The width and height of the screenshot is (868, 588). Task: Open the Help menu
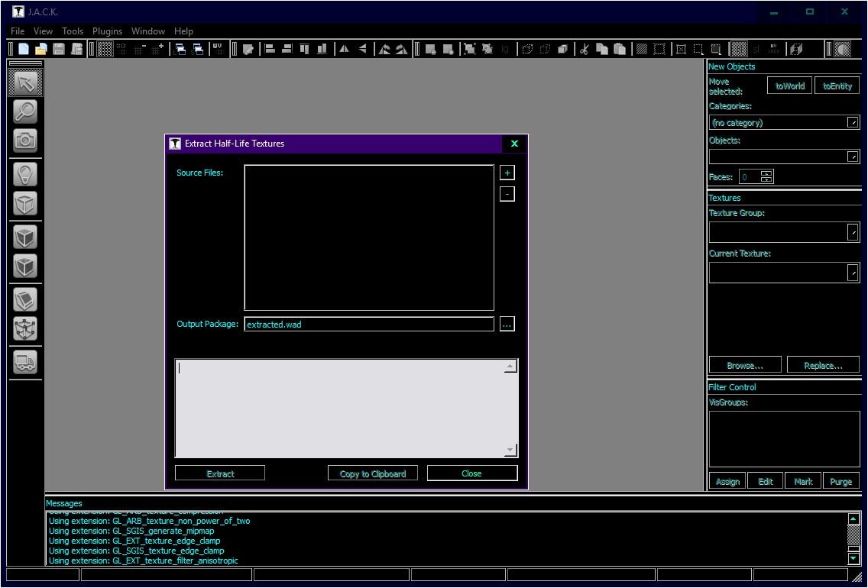(x=184, y=31)
